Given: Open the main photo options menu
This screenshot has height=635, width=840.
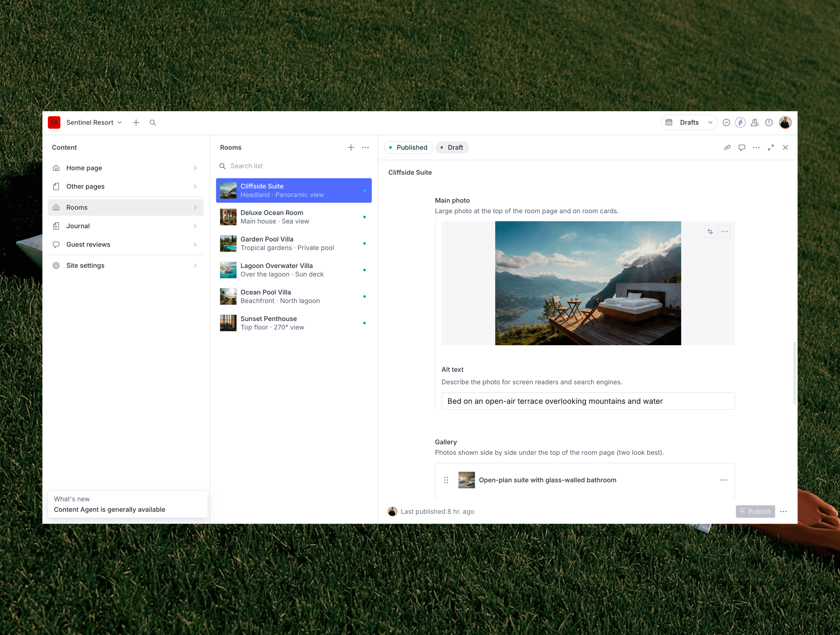Looking at the screenshot, I should click(x=725, y=231).
